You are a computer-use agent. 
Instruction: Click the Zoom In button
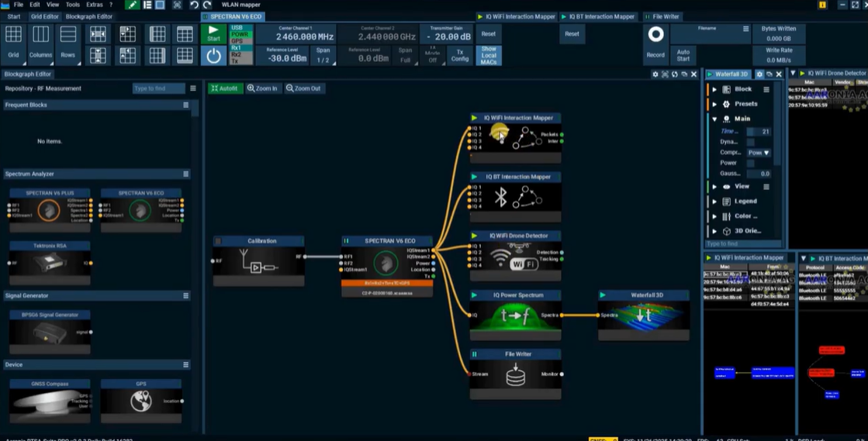[262, 88]
